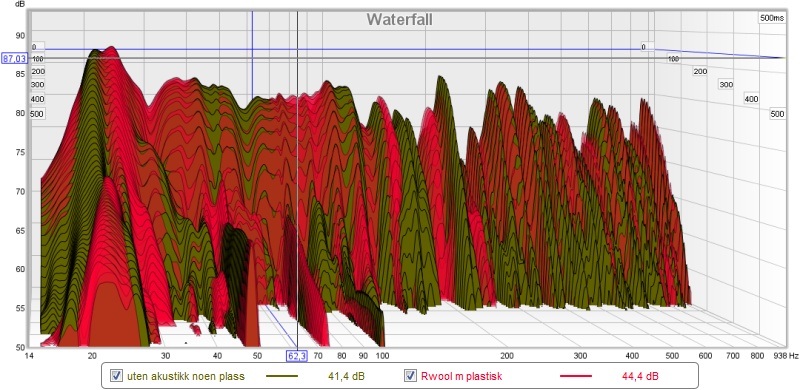
Task: Click the 500 Hz frequency axis label
Action: point(673,355)
